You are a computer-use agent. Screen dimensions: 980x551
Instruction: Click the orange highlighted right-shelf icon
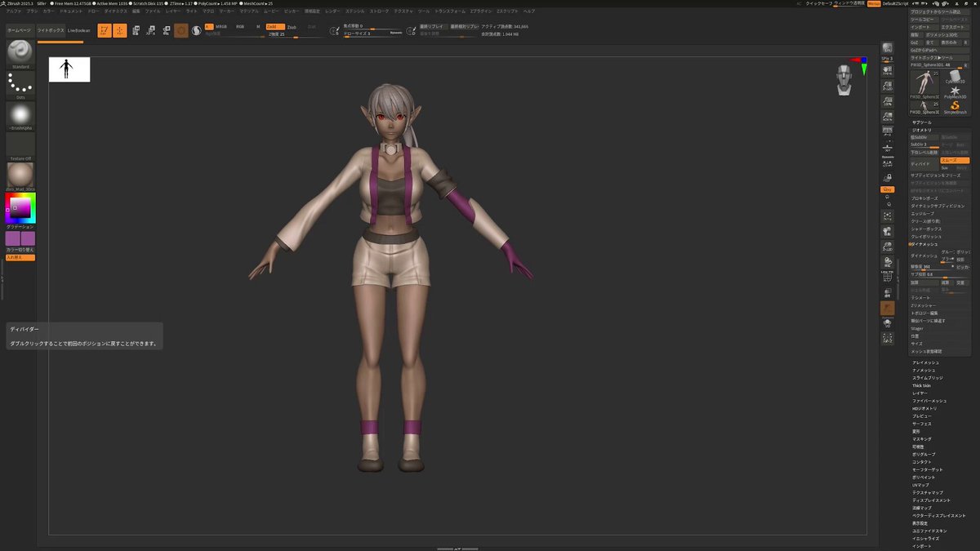click(888, 308)
